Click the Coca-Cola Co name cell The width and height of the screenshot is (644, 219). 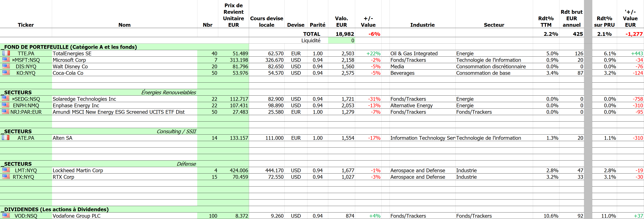[125, 73]
